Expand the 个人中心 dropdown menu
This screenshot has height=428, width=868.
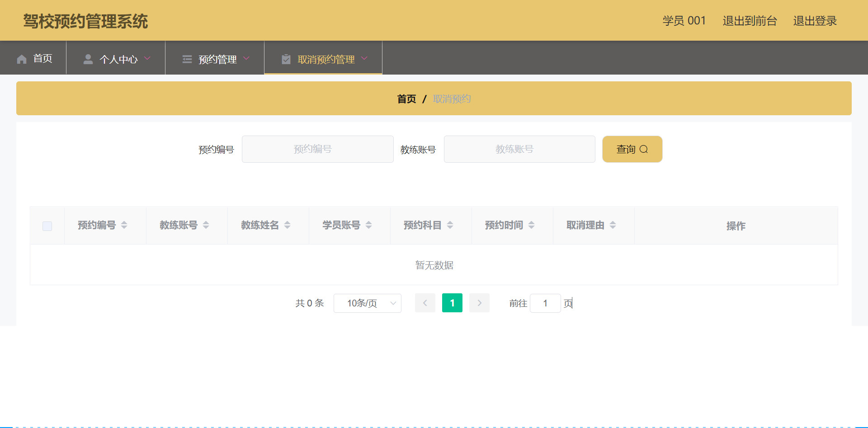(x=148, y=58)
